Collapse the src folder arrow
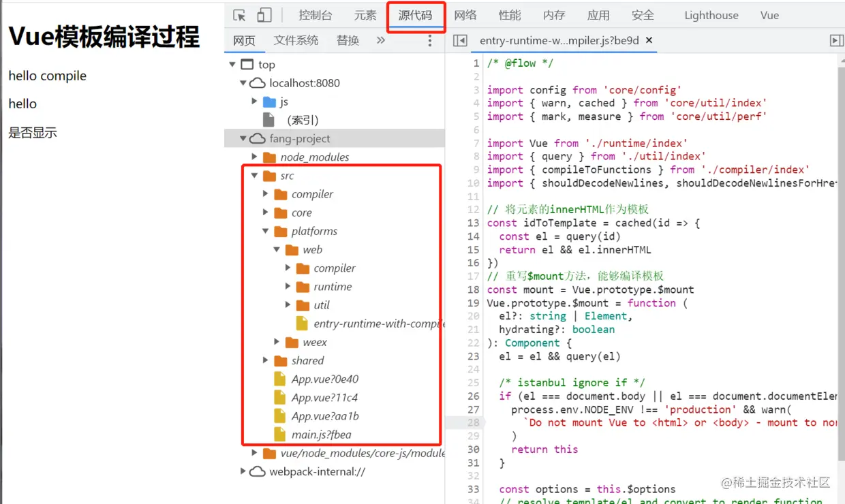 [254, 176]
